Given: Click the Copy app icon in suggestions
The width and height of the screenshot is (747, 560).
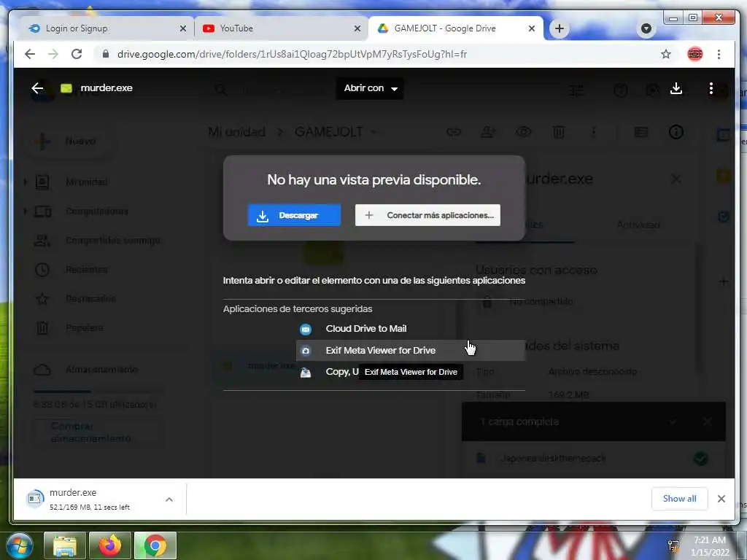Looking at the screenshot, I should point(306,373).
